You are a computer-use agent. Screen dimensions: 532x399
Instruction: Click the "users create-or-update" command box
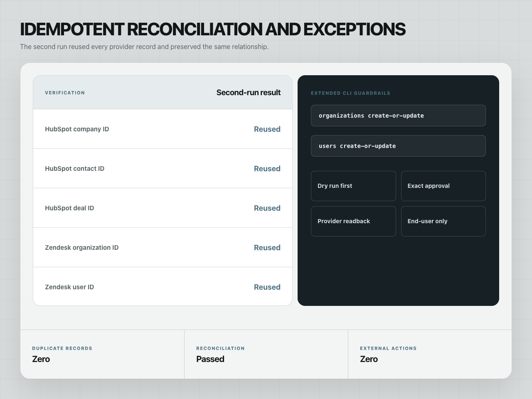point(398,146)
